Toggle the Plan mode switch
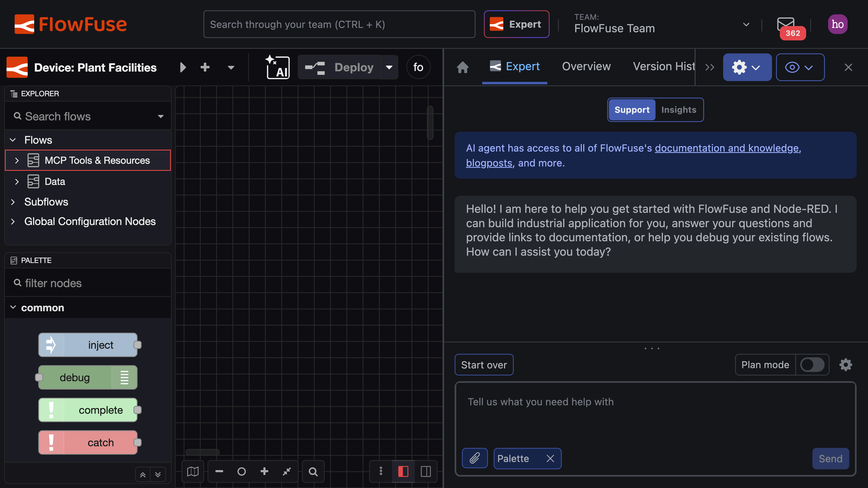This screenshot has width=868, height=488. (812, 365)
